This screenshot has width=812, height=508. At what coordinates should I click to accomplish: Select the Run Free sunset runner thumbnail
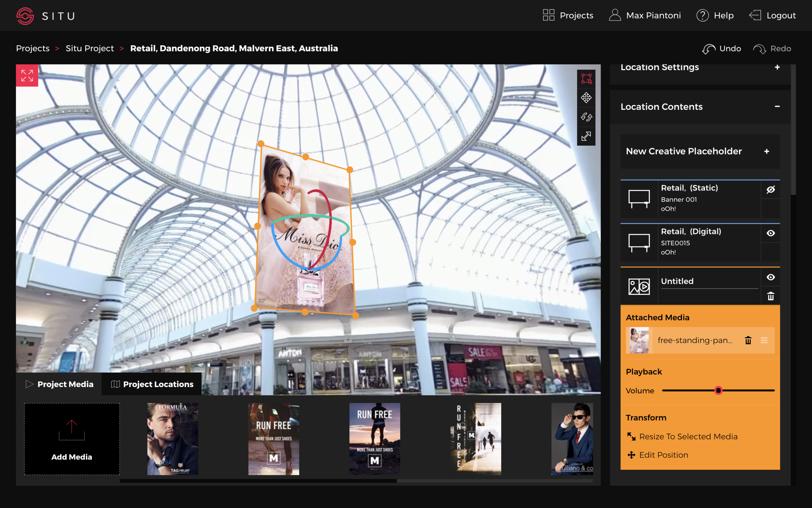point(374,439)
